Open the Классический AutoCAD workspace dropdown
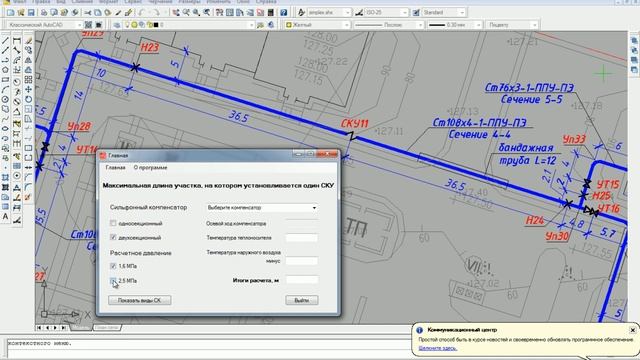This screenshot has height=360, width=640. pyautogui.click(x=44, y=25)
